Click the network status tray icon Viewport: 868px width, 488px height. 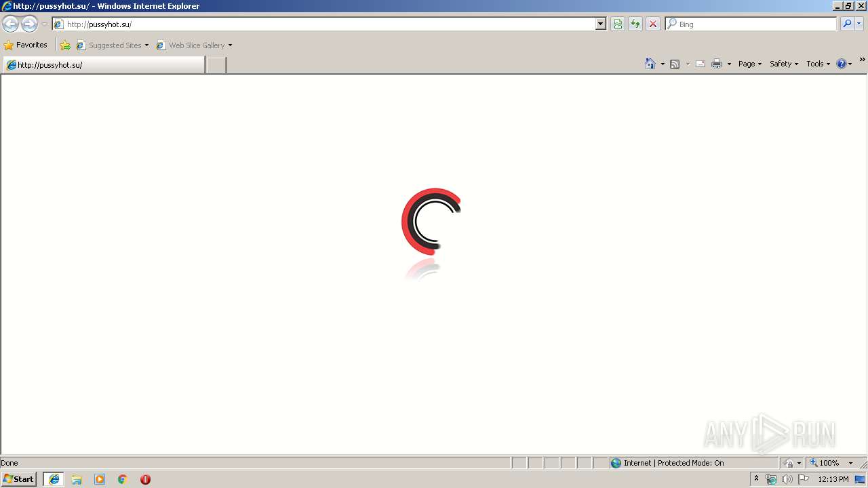tap(771, 479)
